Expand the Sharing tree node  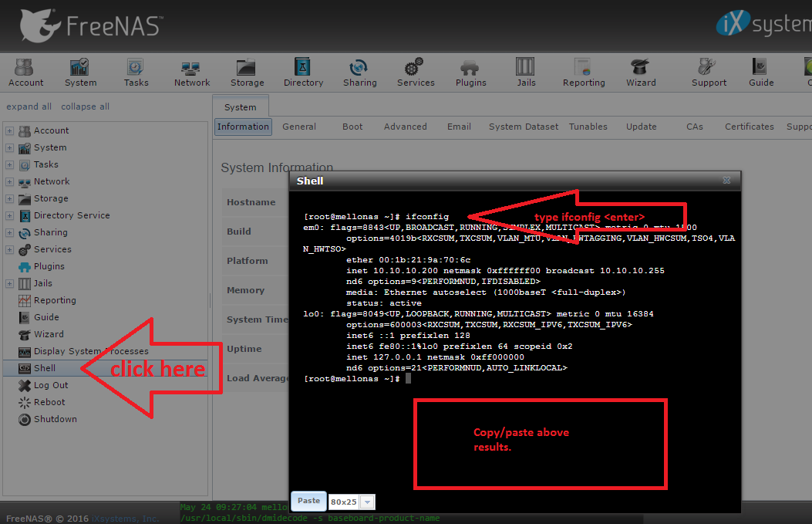(9, 233)
